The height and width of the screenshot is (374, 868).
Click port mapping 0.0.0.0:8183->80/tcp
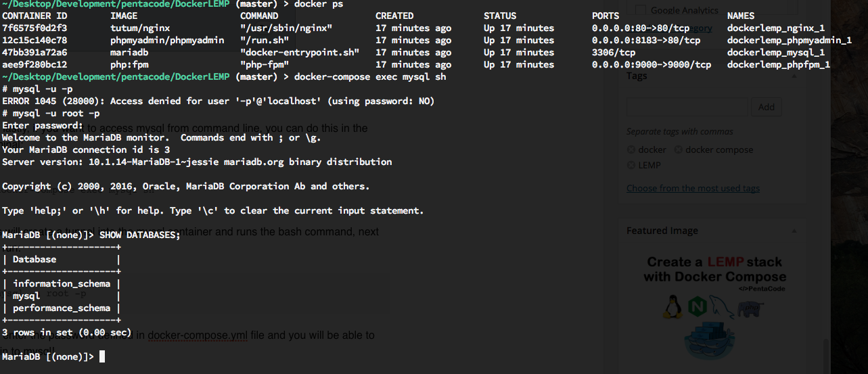coord(646,41)
